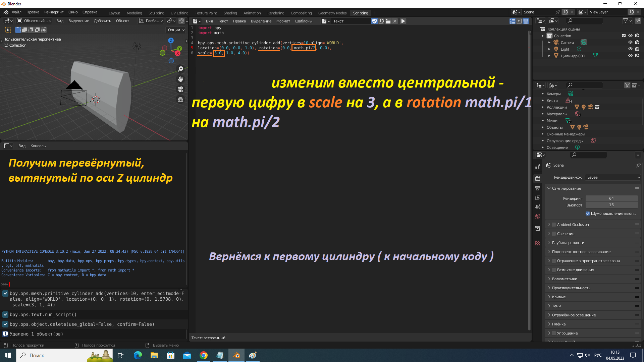Open the Windows Start menu
The image size is (644, 362).
(x=8, y=355)
